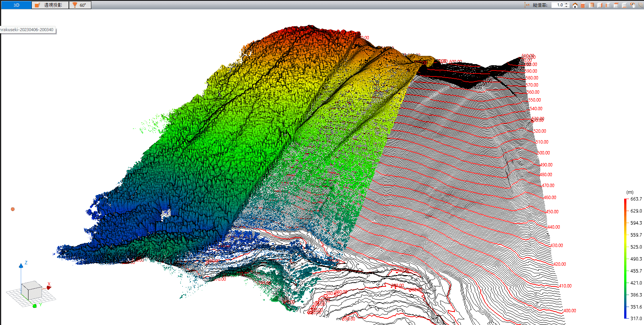Viewport: 644px width, 325px height.
Task: Click the 525.0 legend value
Action: (x=636, y=247)
